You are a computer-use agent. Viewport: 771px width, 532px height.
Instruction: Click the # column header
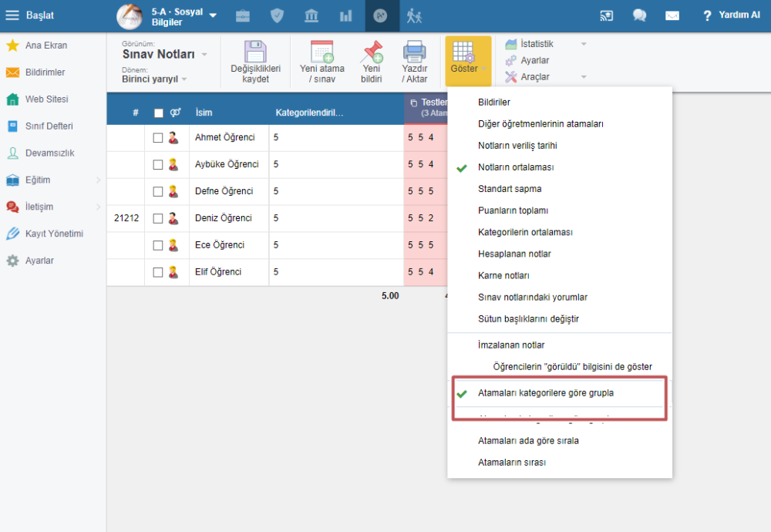[136, 113]
